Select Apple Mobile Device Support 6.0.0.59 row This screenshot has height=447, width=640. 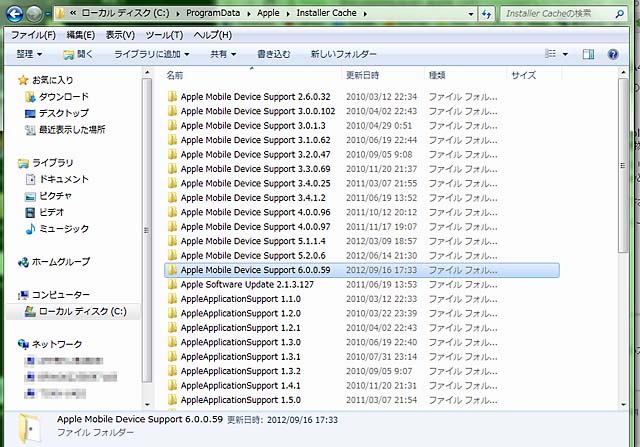click(x=362, y=270)
